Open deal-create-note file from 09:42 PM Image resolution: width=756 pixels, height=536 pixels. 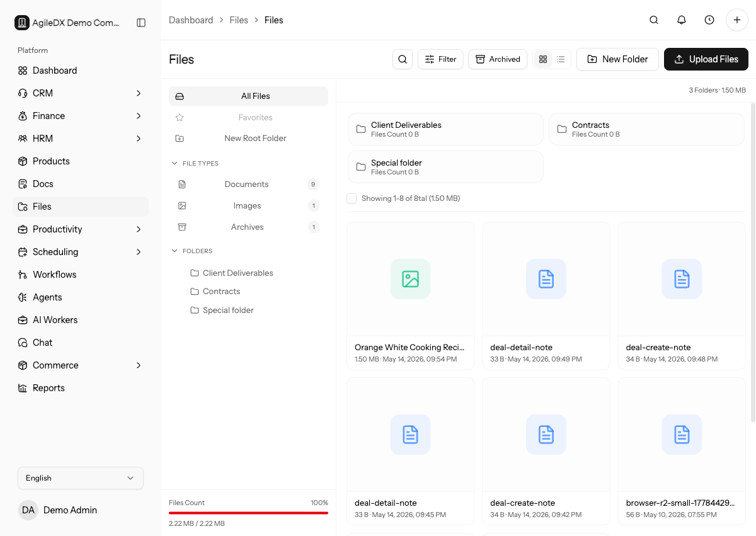[546, 451]
